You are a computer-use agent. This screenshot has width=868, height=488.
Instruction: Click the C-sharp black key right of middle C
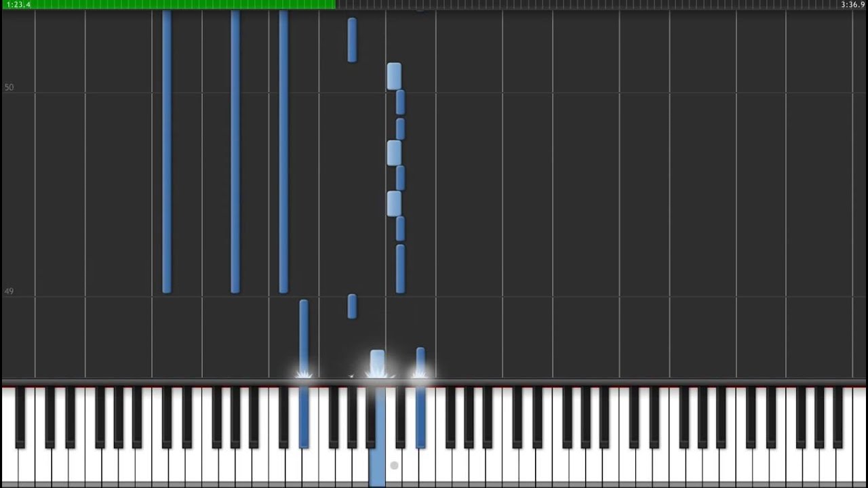(x=401, y=416)
